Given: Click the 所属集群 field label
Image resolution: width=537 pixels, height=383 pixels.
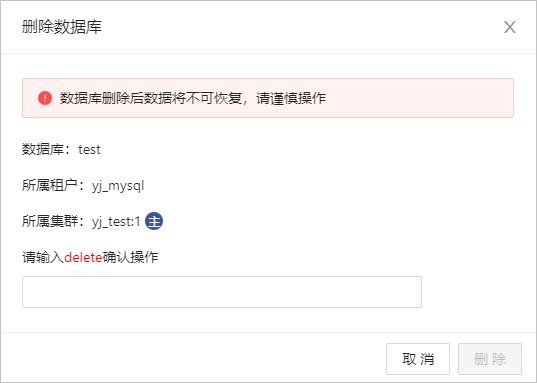Looking at the screenshot, I should [50, 221].
